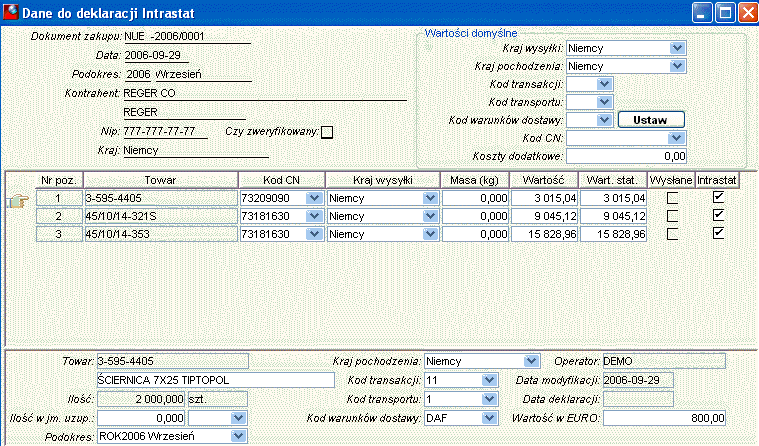The image size is (759, 446).
Task: Expand the default Kod CN dropdown
Action: point(676,138)
